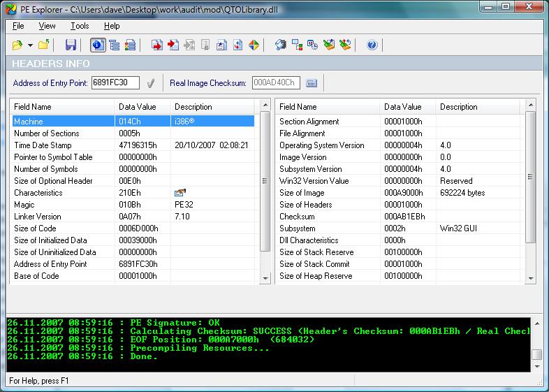
Task: Click the calendar-and-clock toolbar icon
Action: coord(312,45)
